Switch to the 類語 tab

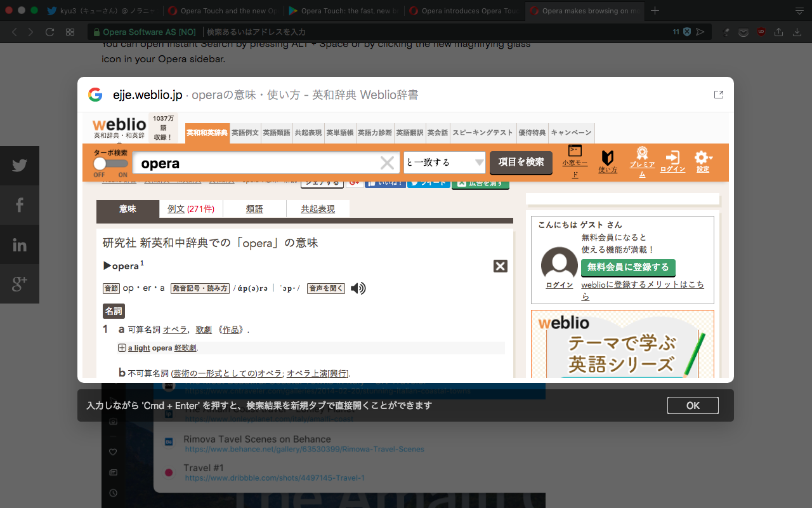254,209
